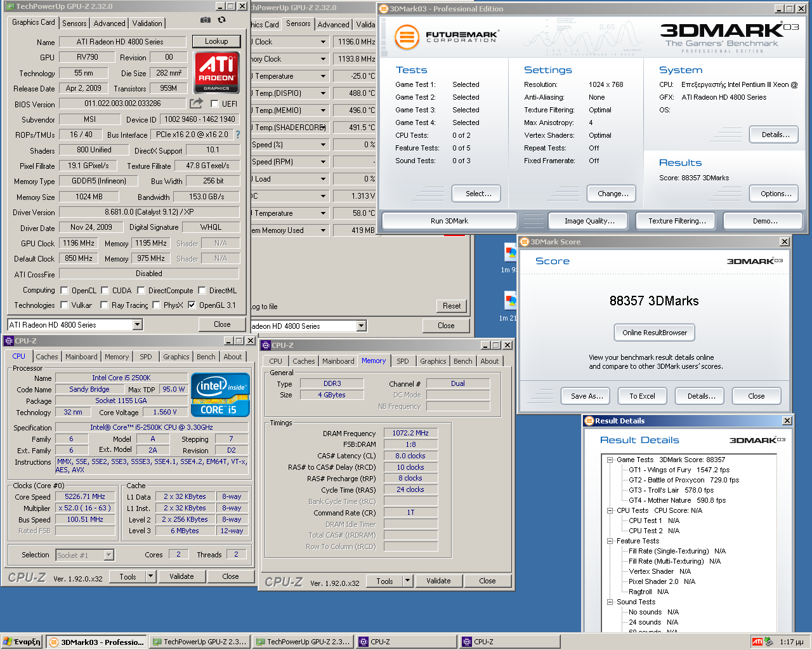The image size is (812, 650).
Task: Collapse the Feature Tests tree node
Action: coord(610,541)
